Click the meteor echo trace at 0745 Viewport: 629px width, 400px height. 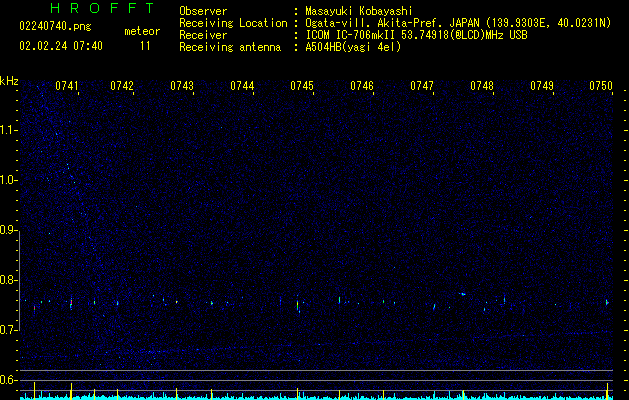[298, 305]
